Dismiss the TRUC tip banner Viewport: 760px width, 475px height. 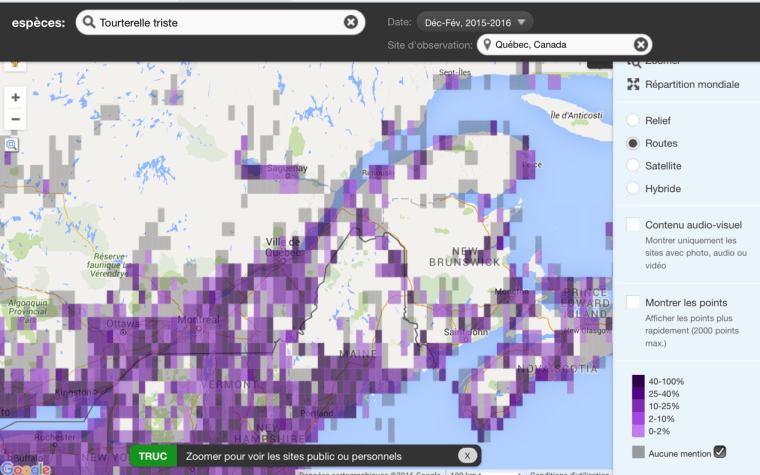click(465, 455)
